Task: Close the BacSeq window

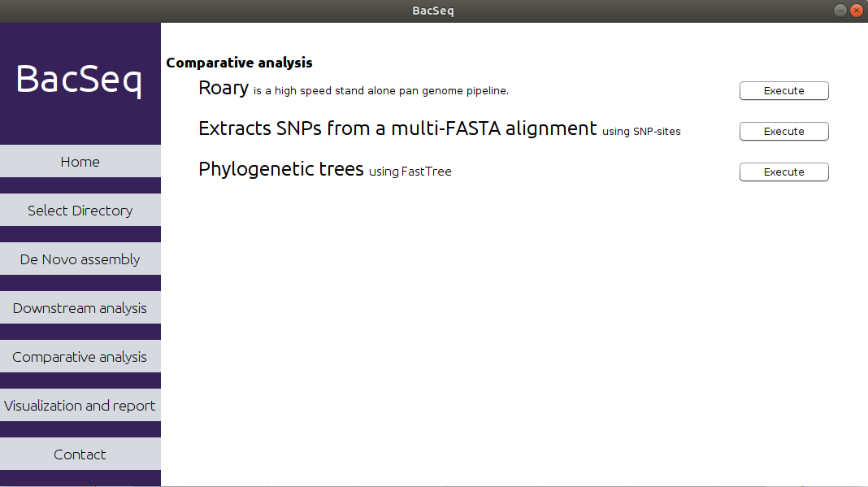Action: [857, 11]
